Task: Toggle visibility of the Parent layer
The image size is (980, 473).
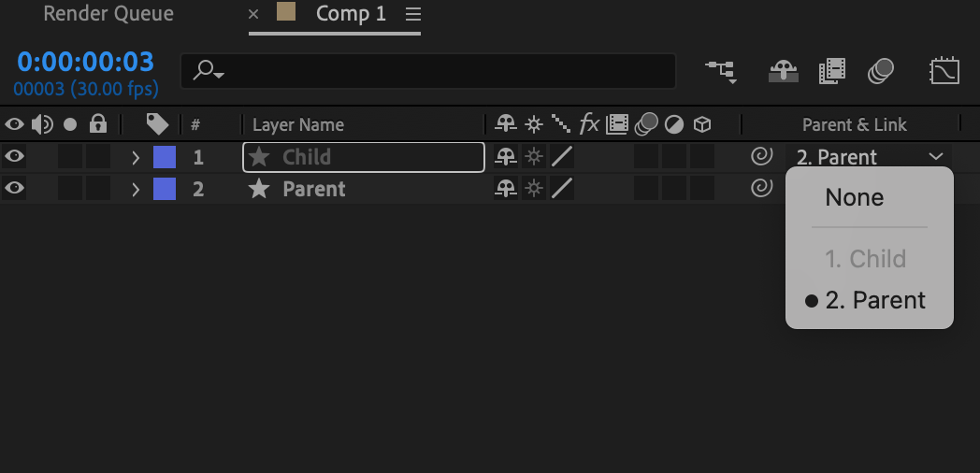Action: [x=14, y=189]
